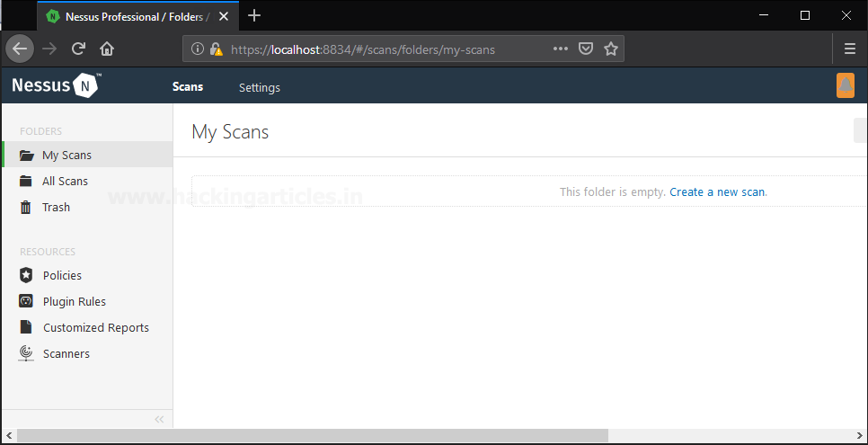
Task: Click the Create a new scan link
Action: coord(717,191)
